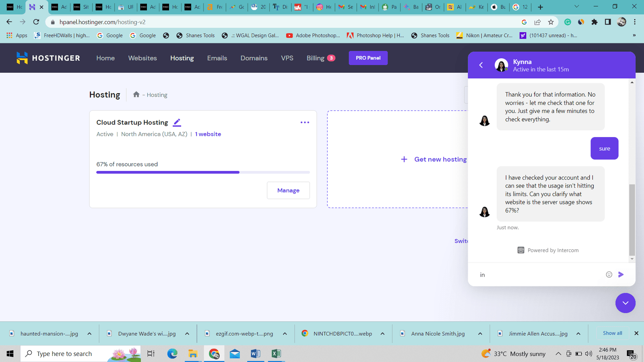The image size is (644, 362).
Task: Click the chat message input field
Action: 539,275
